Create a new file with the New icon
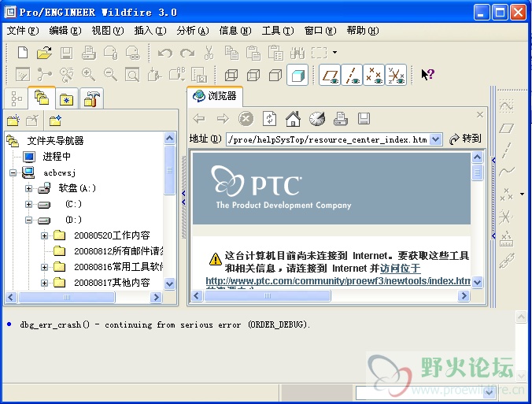The height and width of the screenshot is (404, 532). coord(23,53)
